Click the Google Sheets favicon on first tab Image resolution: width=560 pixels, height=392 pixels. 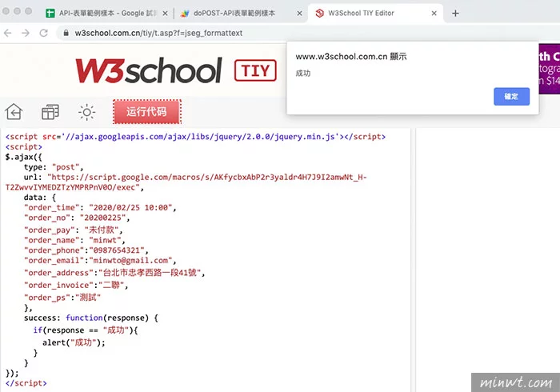click(x=50, y=14)
